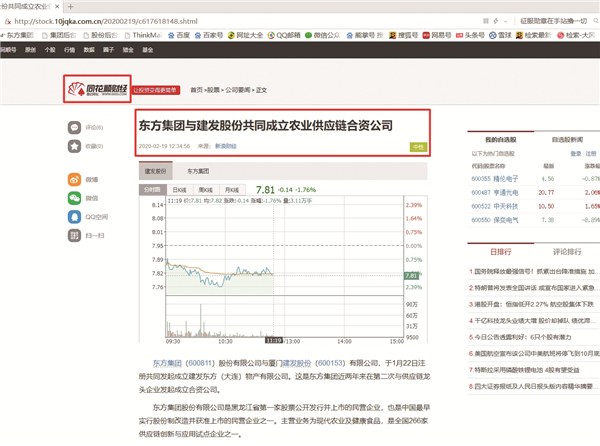
Task: Open a new browser tab
Action: [x=70, y=7]
